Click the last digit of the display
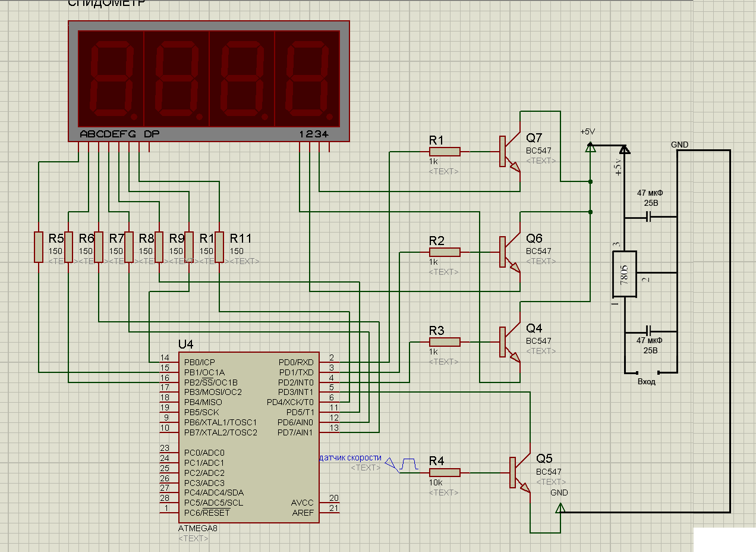This screenshot has height=552, width=756. tap(307, 79)
